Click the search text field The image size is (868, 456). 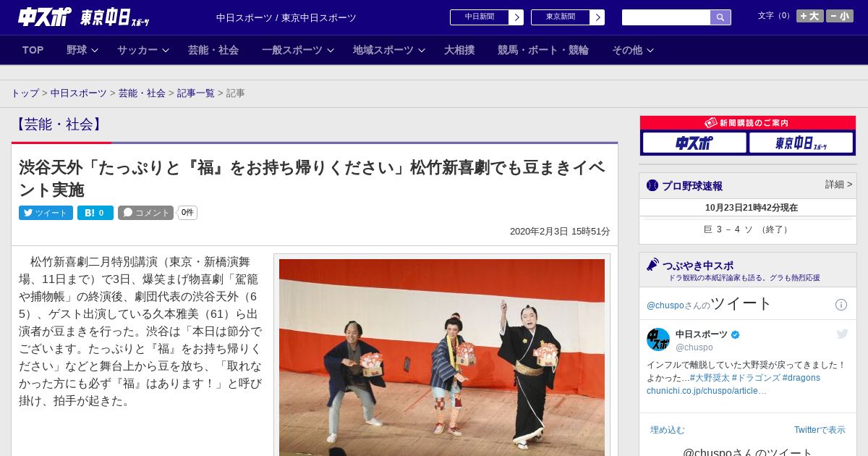tap(666, 17)
